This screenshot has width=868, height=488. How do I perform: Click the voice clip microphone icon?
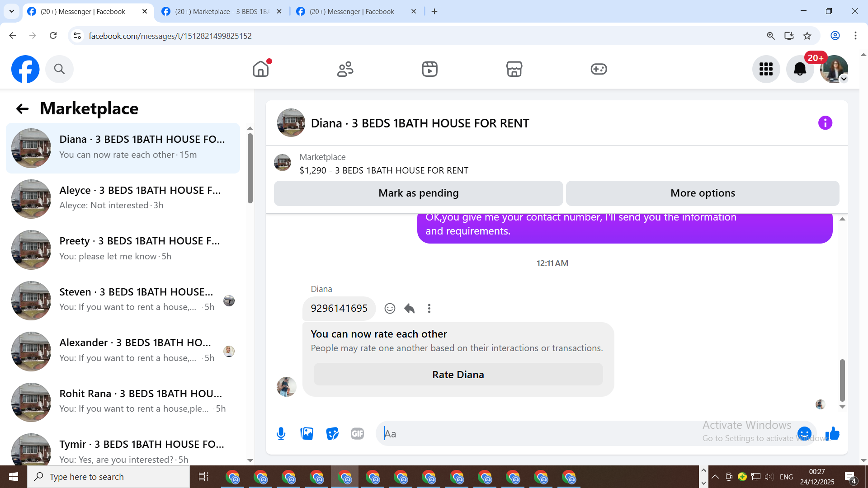tap(281, 434)
